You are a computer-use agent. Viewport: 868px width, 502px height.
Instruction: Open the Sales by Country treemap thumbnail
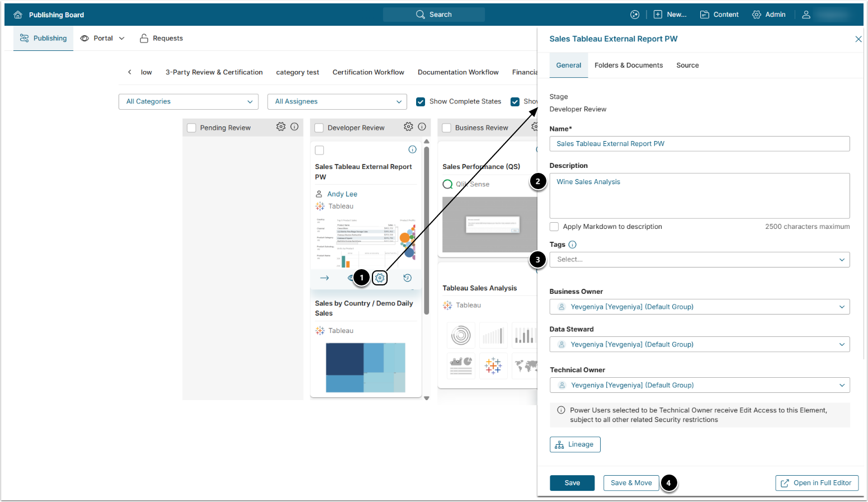point(365,367)
